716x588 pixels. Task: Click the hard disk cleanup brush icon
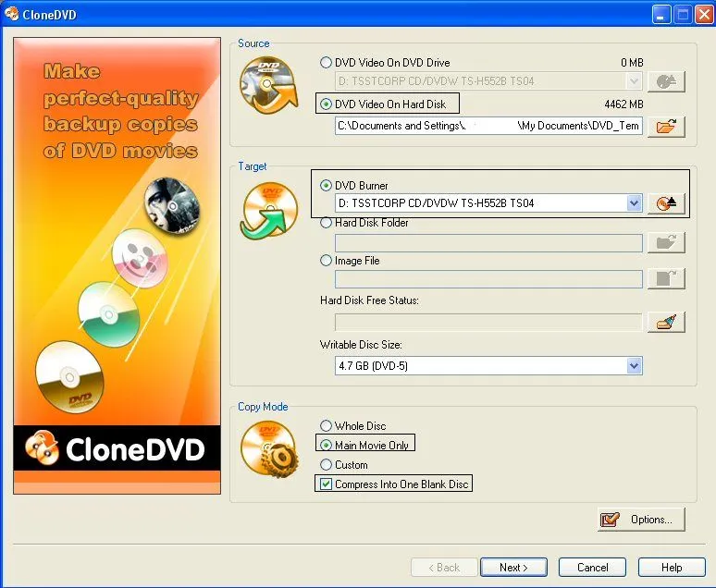[665, 322]
